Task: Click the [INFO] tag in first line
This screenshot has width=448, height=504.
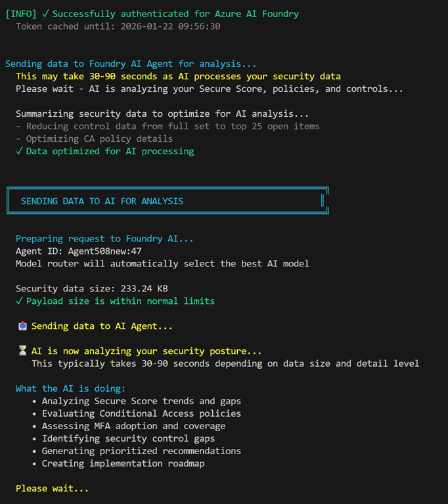Action: pyautogui.click(x=20, y=14)
